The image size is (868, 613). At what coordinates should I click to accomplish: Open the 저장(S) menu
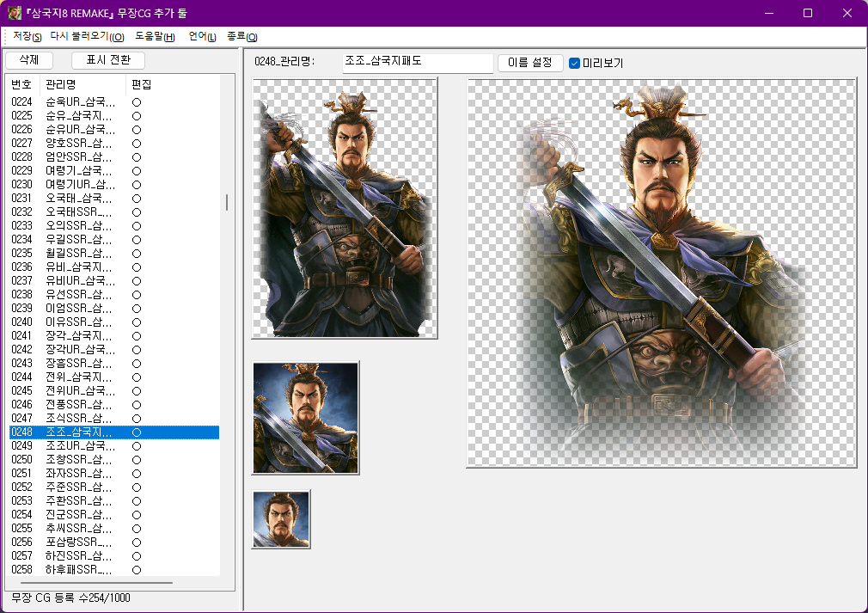[x=28, y=37]
